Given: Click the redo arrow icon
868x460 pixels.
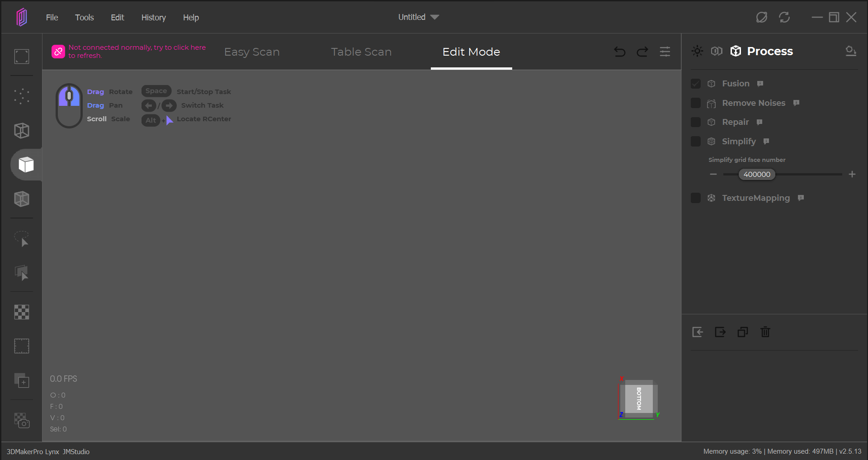Looking at the screenshot, I should click(642, 52).
